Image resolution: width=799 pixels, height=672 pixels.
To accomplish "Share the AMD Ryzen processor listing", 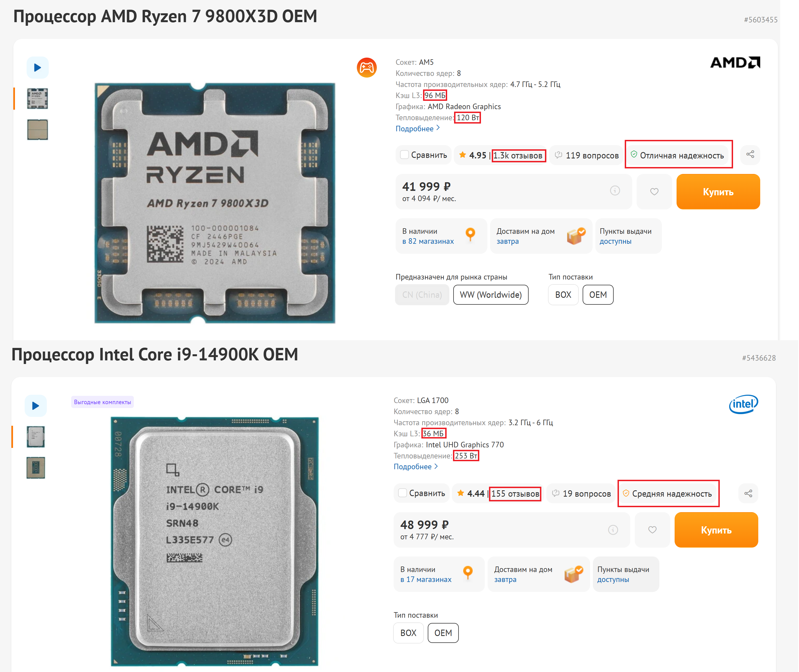I will pyautogui.click(x=750, y=155).
